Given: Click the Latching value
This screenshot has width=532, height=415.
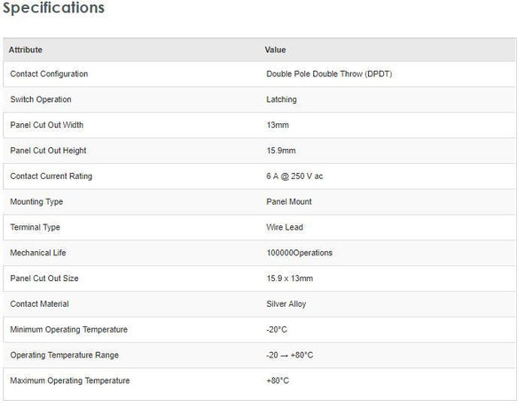Looking at the screenshot, I should tap(281, 99).
